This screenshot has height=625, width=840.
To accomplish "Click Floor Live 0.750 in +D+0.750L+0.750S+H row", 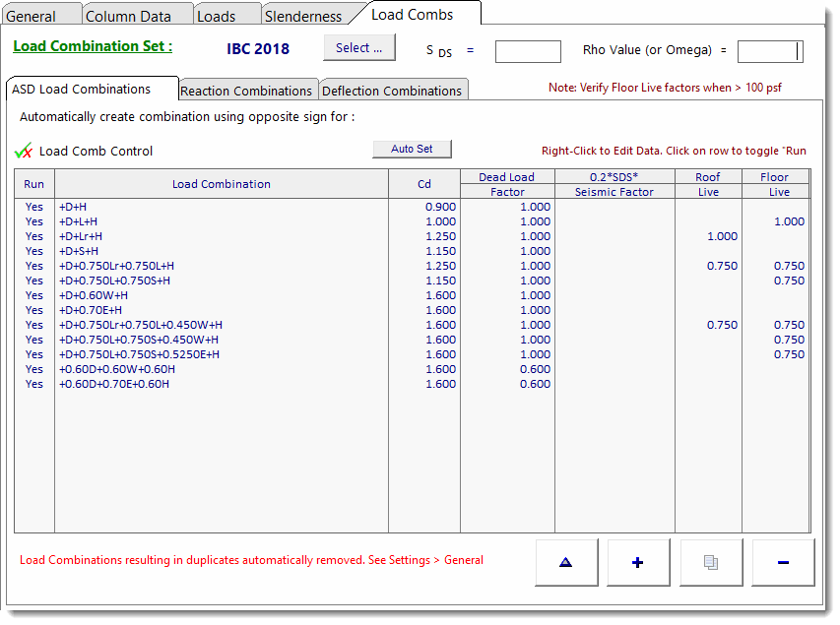I will click(789, 281).
